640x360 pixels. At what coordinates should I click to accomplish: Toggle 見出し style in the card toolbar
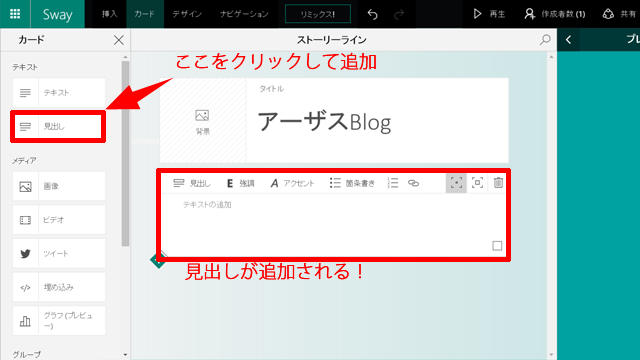[x=191, y=183]
